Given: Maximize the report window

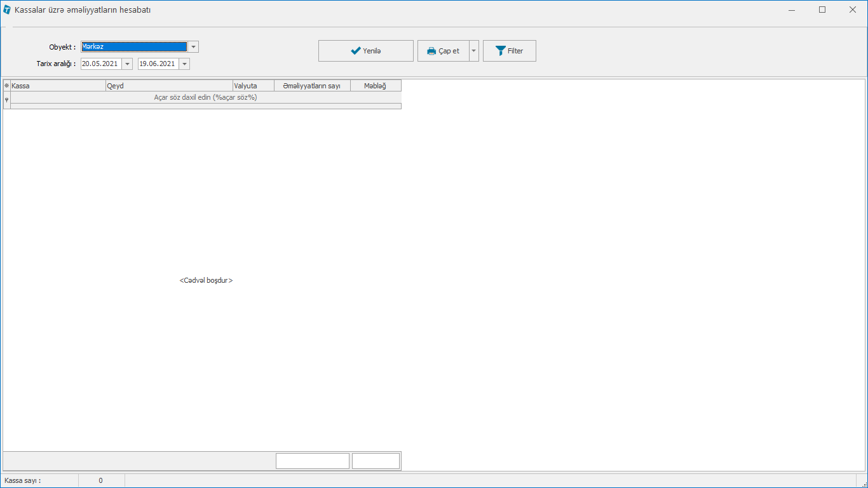Looking at the screenshot, I should pyautogui.click(x=822, y=10).
